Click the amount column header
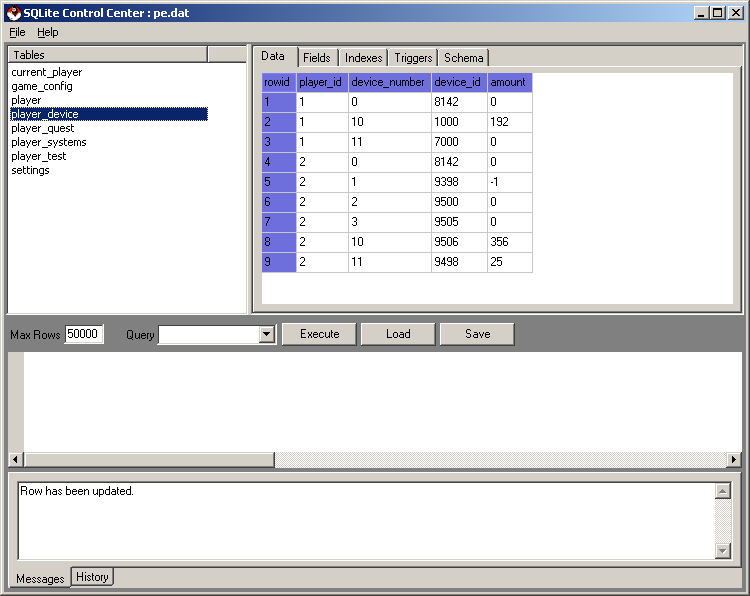Screen dimensions: 750x596 (509, 82)
